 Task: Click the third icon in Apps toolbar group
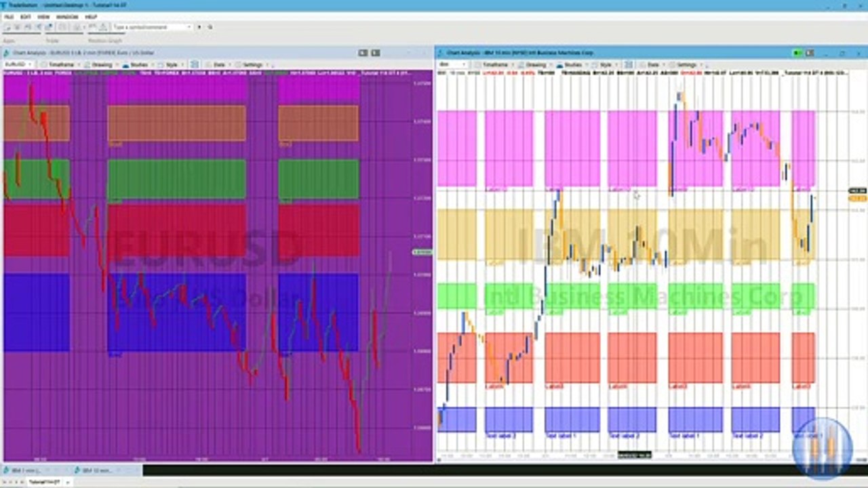[28, 27]
